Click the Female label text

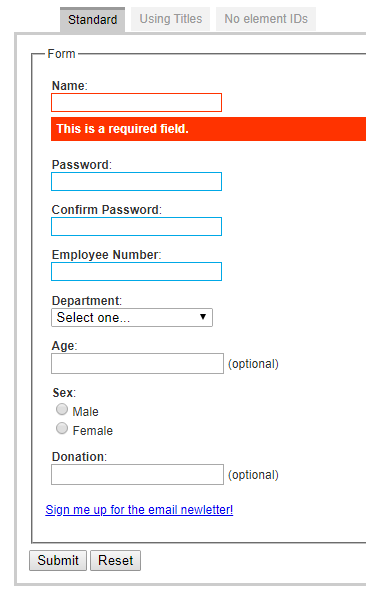(x=93, y=430)
